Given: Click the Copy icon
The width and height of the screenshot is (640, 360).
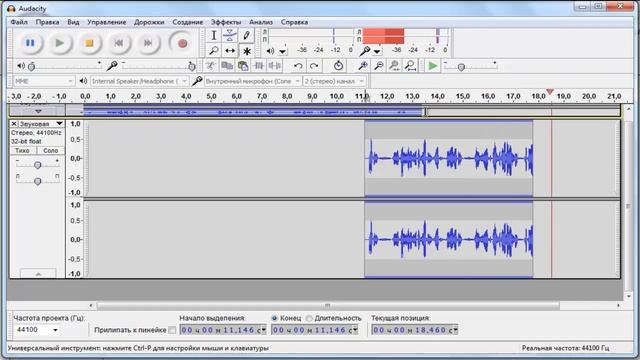Looking at the screenshot, I should pyautogui.click(x=227, y=66).
